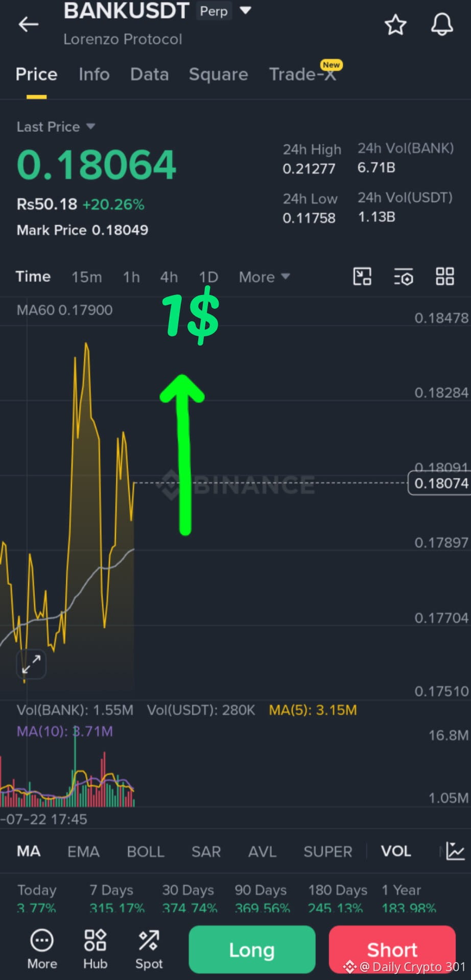Open chart drawing tools icon
471x980 pixels.
(362, 277)
